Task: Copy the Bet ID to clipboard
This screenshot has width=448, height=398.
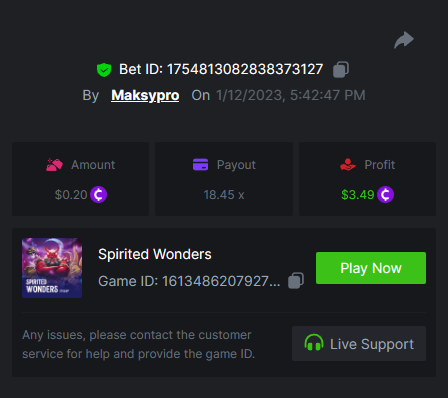Action: click(341, 69)
